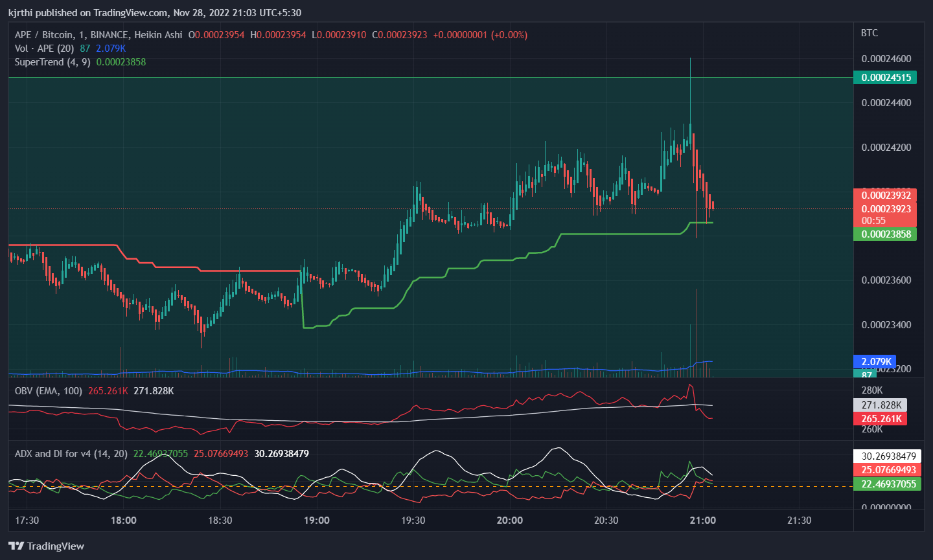933x560 pixels.
Task: Click the 0.00024400 price axis label
Action: coord(886,103)
